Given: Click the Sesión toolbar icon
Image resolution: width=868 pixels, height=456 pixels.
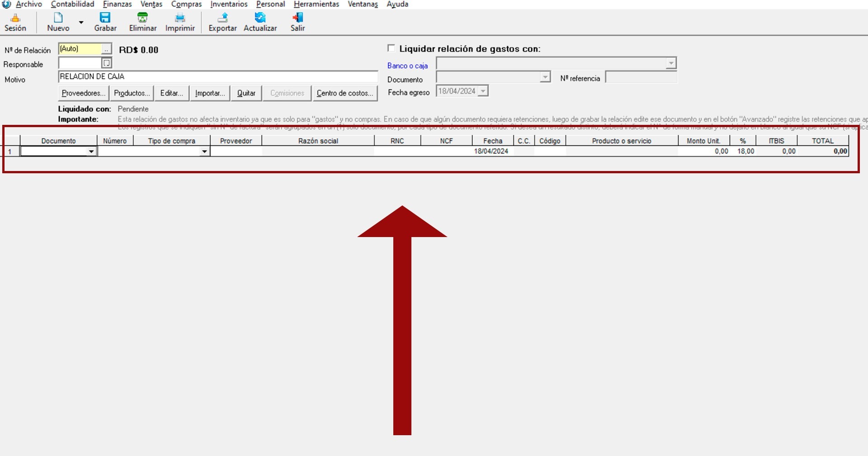Looking at the screenshot, I should (15, 18).
